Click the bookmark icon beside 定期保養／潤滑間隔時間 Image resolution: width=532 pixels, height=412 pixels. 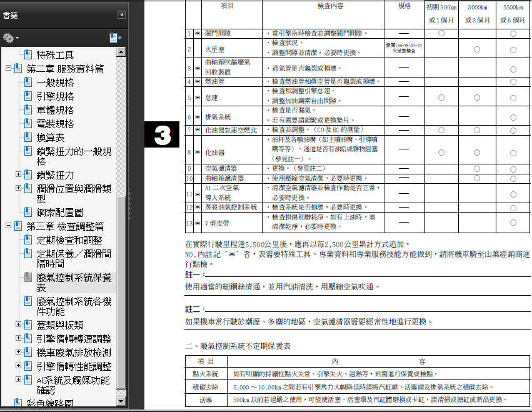tap(29, 253)
